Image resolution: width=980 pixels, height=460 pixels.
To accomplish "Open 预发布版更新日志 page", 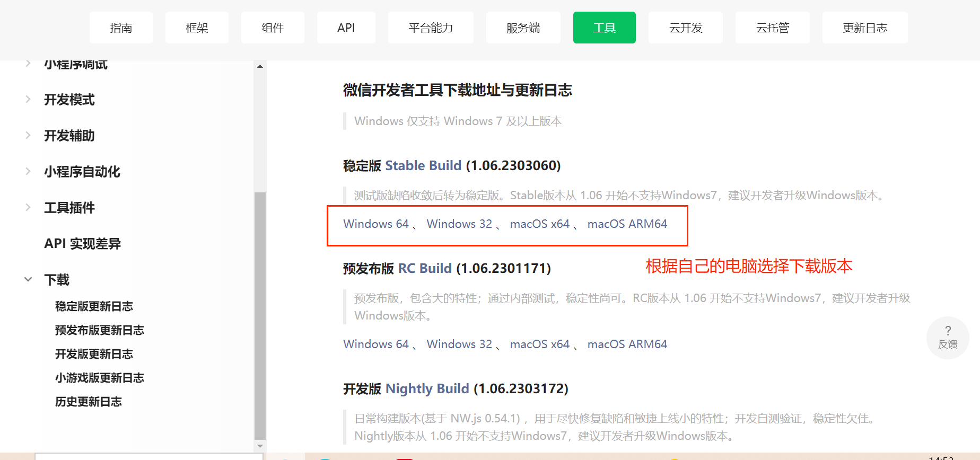I will [100, 330].
